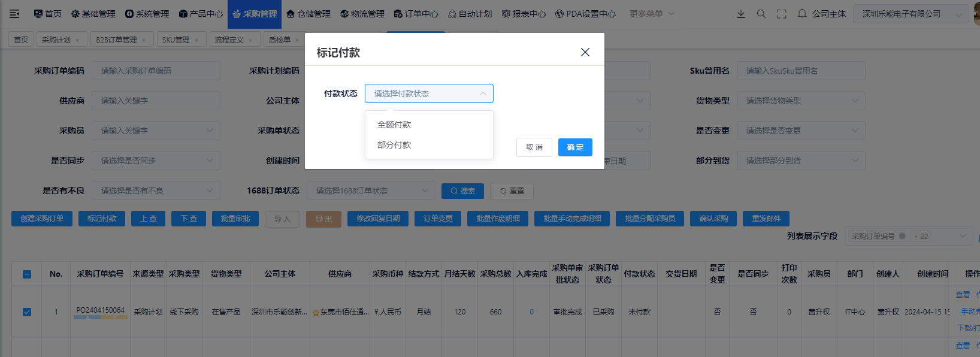This screenshot has width=980, height=357.
Task: Toggle the select-all header checkbox
Action: (27, 274)
